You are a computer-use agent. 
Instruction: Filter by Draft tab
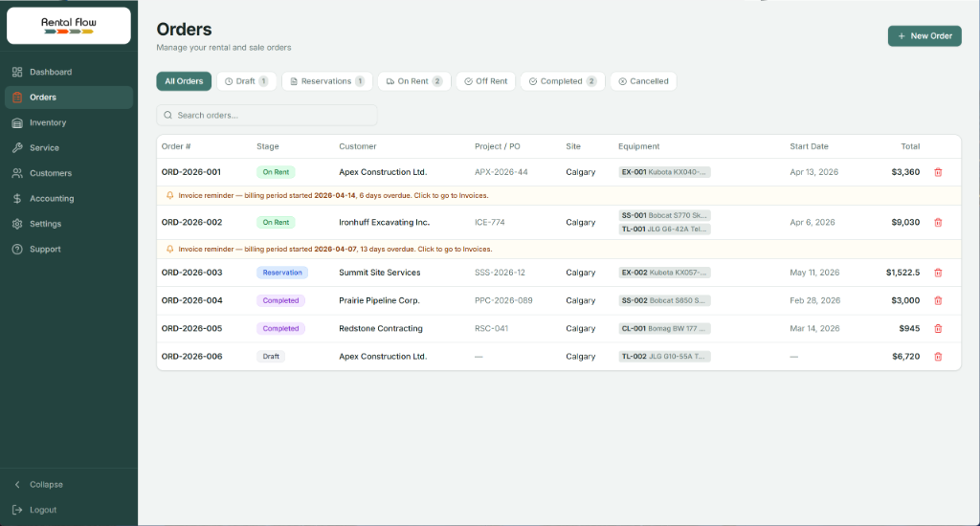click(246, 81)
